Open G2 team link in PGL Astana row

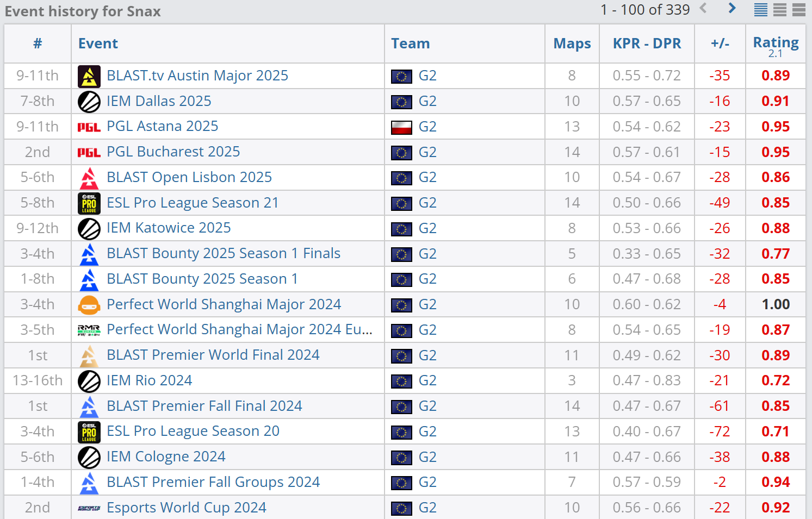[x=427, y=127]
